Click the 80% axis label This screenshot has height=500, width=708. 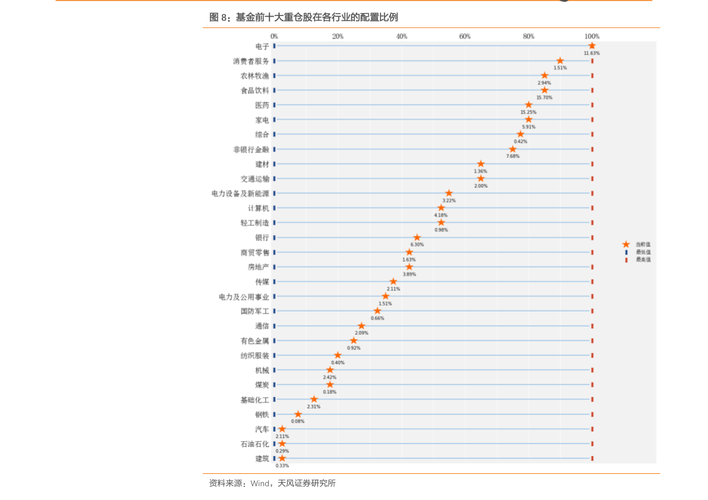coord(528,36)
